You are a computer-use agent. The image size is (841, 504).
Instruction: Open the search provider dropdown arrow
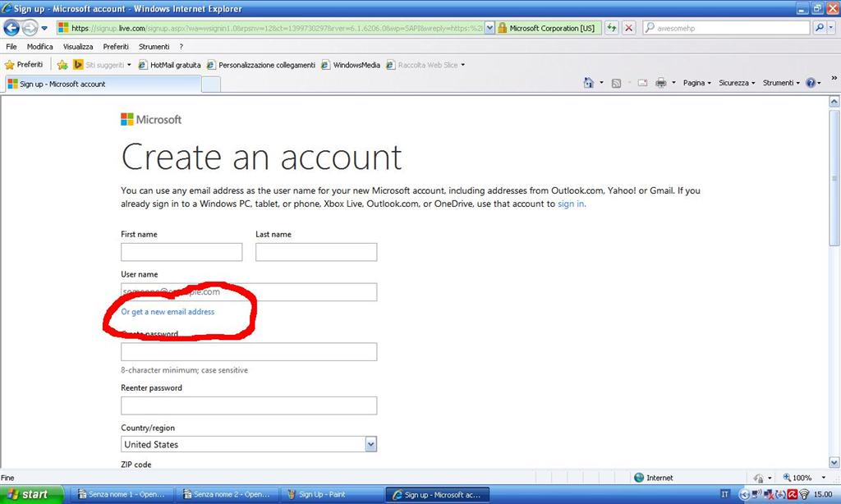(831, 27)
